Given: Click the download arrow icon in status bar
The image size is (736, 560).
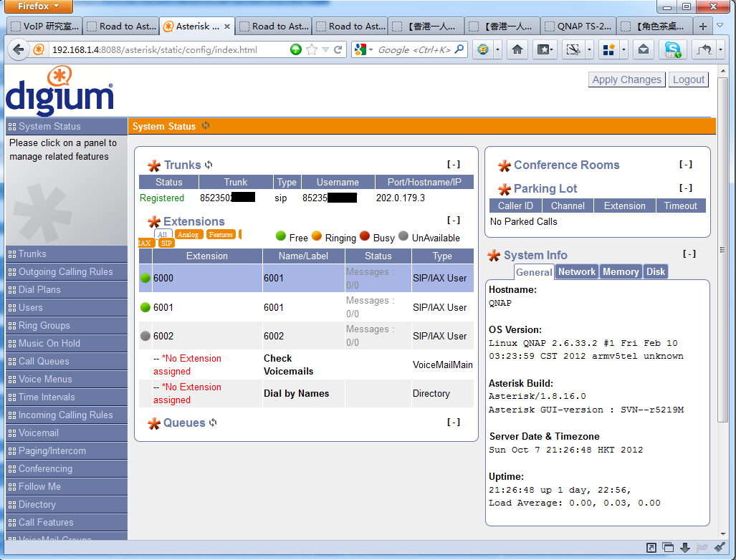Looking at the screenshot, I should (685, 547).
